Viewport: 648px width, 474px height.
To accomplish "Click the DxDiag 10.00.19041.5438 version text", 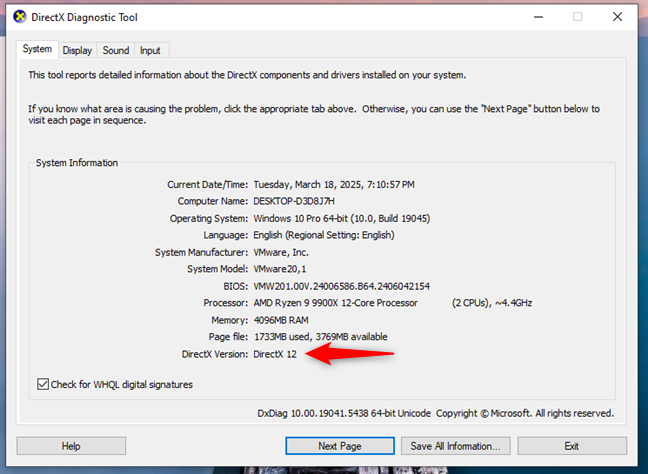I will (344, 413).
